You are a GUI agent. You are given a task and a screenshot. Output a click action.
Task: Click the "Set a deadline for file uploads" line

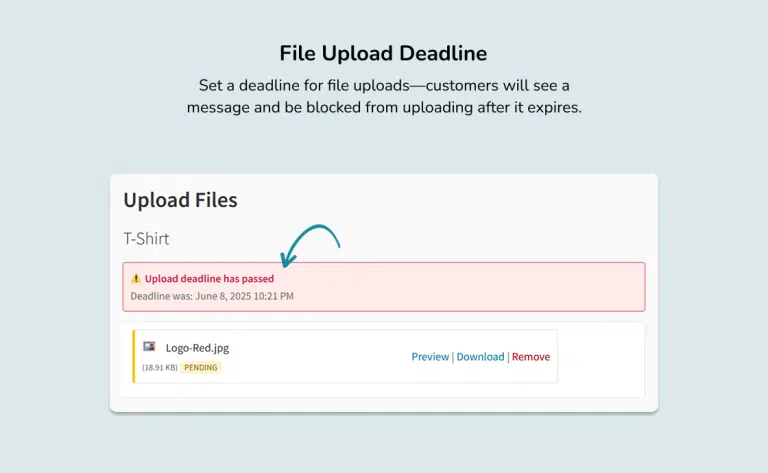[x=384, y=86]
